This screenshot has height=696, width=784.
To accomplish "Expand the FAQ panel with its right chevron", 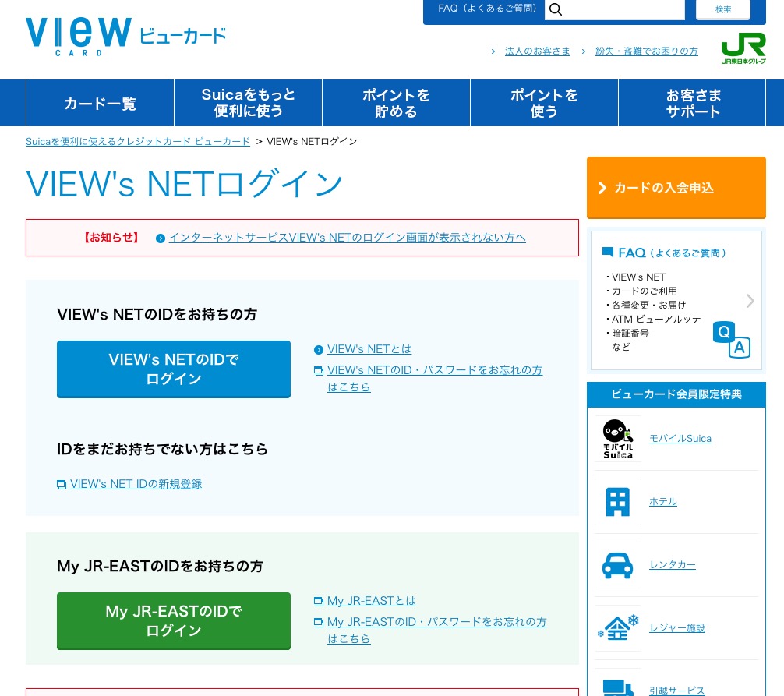I will click(750, 301).
